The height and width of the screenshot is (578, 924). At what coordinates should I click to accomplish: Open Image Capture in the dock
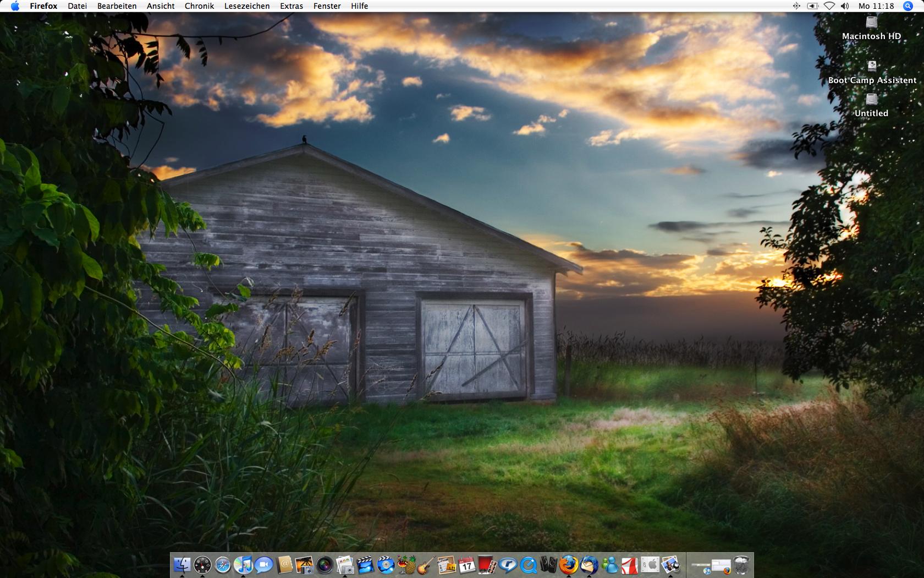pyautogui.click(x=345, y=565)
